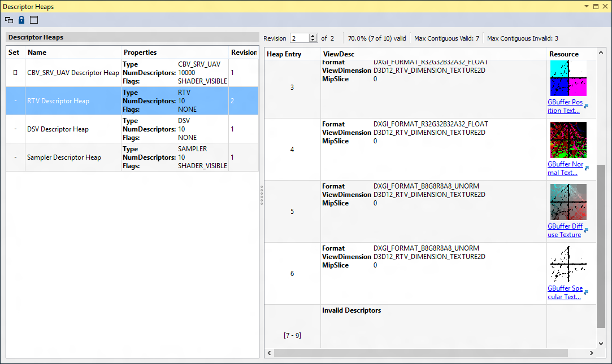This screenshot has height=364, width=612.
Task: Click the window layout toolbar icon
Action: click(34, 20)
